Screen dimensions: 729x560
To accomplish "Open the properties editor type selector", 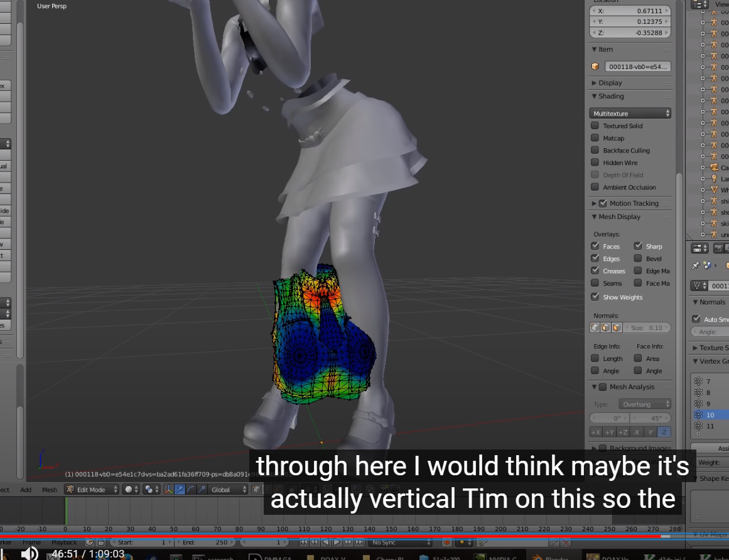I will (699, 248).
